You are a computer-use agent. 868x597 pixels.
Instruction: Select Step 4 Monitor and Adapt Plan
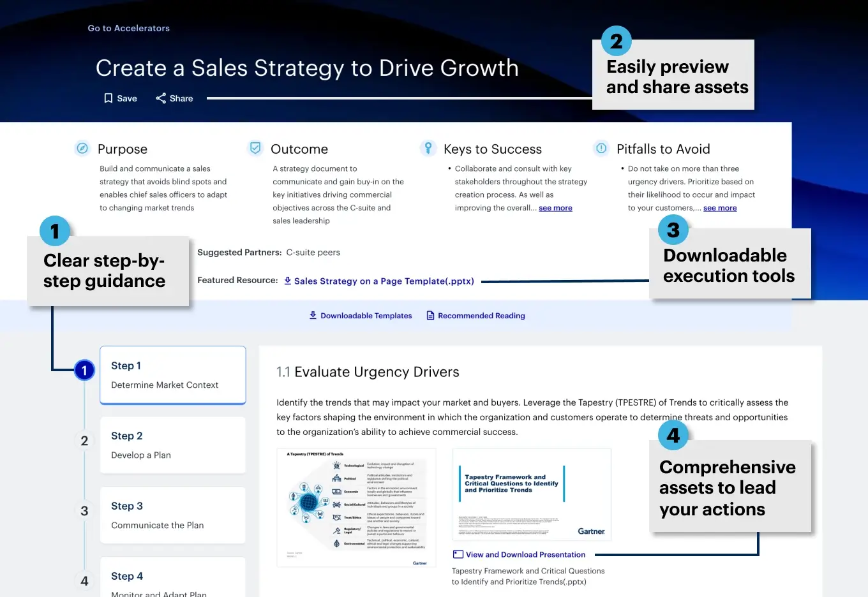172,580
